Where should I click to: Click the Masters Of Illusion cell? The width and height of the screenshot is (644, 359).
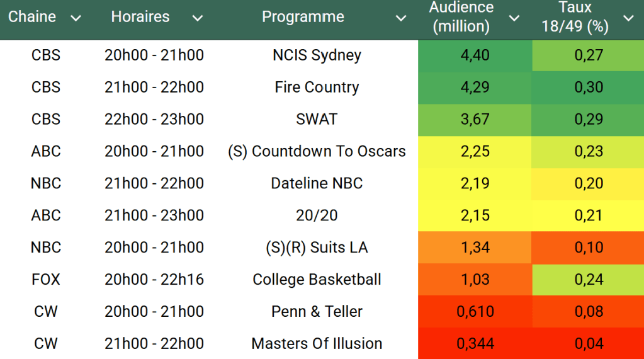pos(317,344)
